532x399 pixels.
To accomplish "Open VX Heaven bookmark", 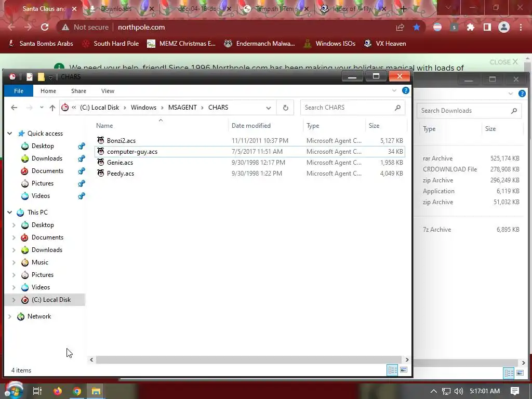I will tap(385, 44).
